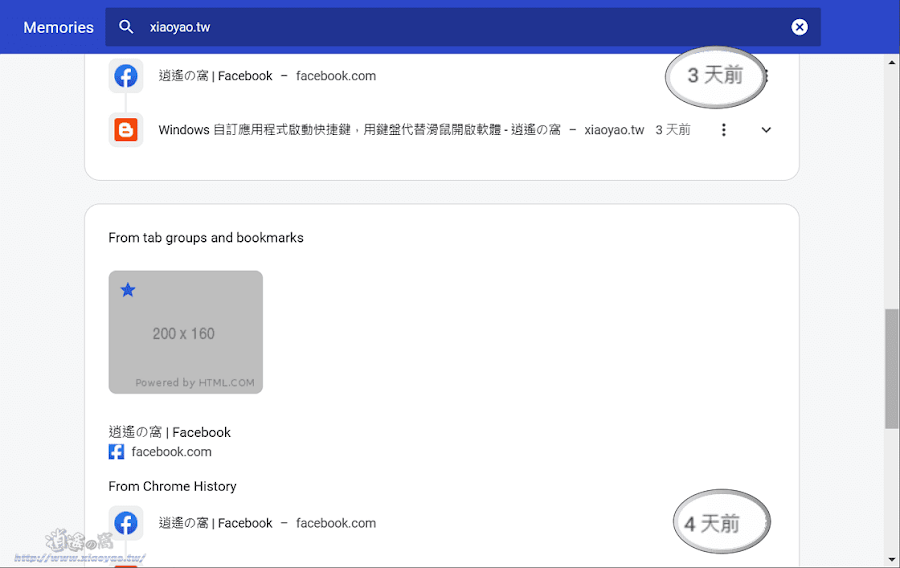Image resolution: width=900 pixels, height=568 pixels.
Task: Click the scrollbar down arrow
Action: click(x=891, y=559)
